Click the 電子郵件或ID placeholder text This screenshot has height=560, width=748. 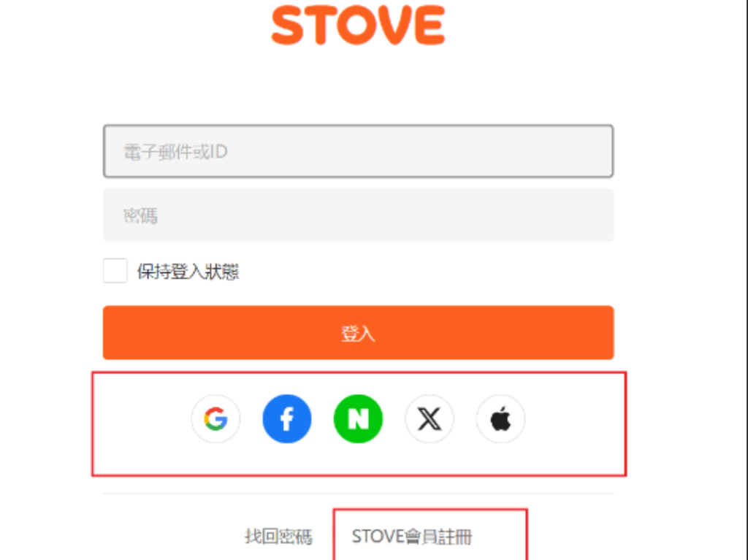pos(175,152)
